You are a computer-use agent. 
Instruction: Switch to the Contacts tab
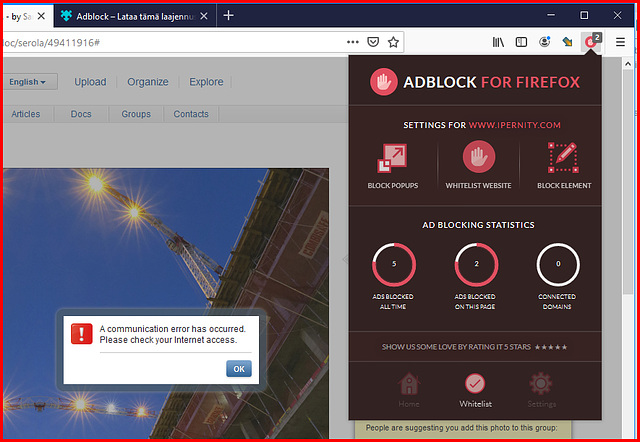point(191,114)
